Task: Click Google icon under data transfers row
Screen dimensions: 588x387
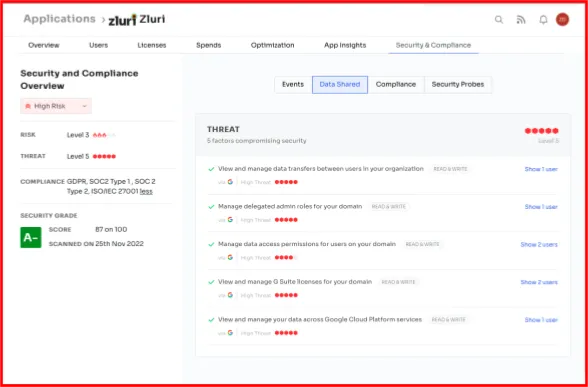Action: click(x=230, y=182)
